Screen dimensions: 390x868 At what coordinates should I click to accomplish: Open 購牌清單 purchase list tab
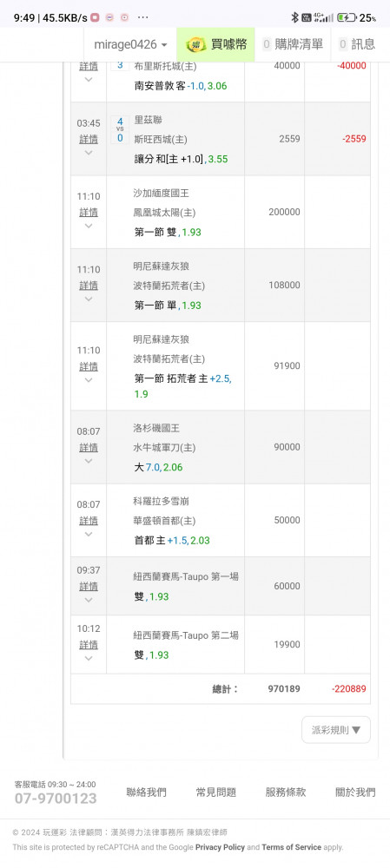click(x=293, y=44)
